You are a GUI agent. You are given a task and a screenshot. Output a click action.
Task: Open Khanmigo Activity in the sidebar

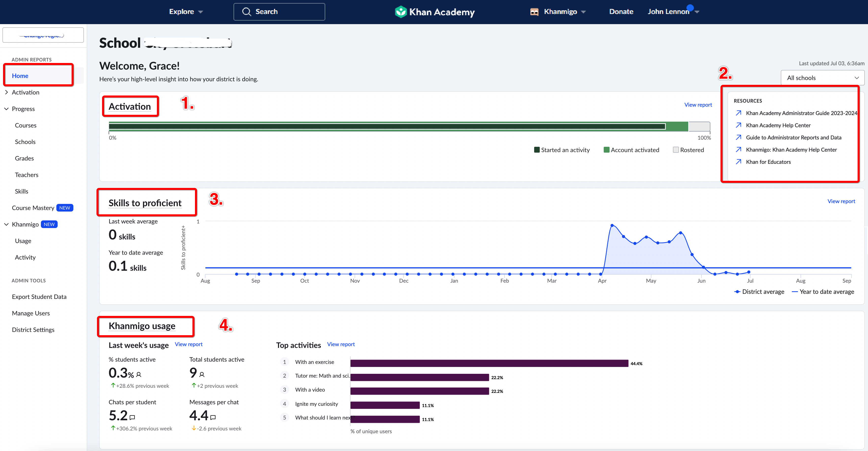25,257
